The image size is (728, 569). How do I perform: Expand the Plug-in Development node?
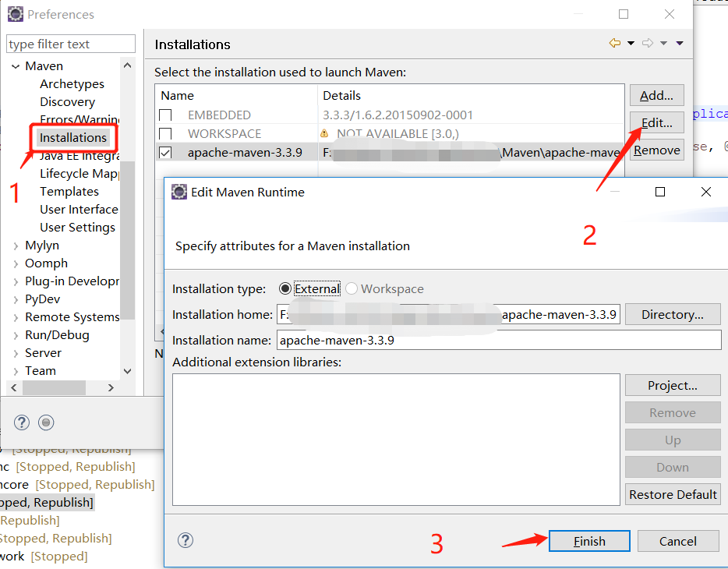pos(16,281)
